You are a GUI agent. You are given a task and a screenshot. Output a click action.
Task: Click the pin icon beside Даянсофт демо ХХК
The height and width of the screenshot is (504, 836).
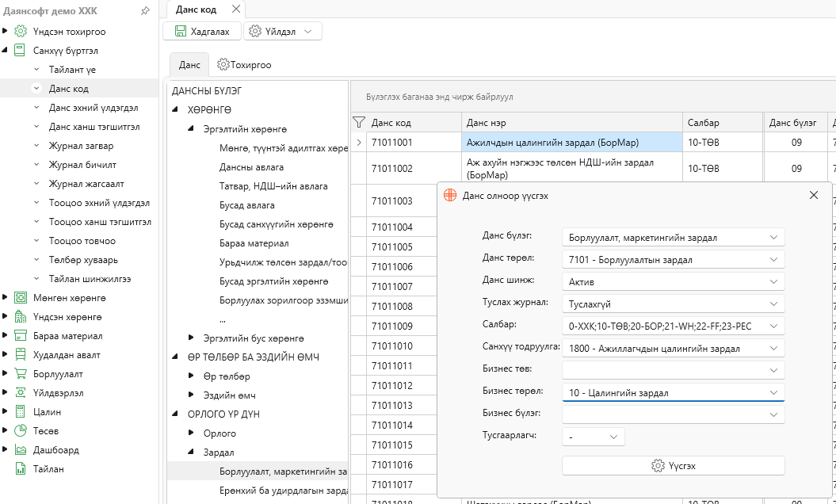(145, 10)
